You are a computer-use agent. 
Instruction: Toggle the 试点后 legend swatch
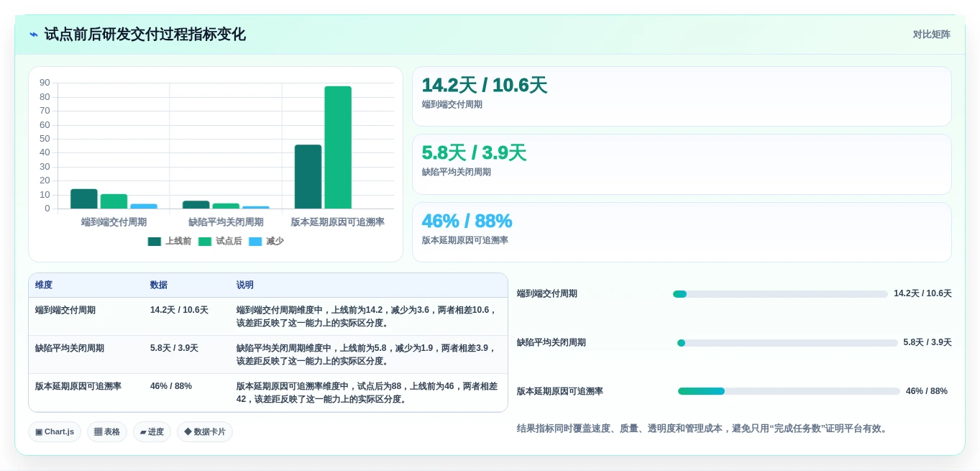[205, 242]
